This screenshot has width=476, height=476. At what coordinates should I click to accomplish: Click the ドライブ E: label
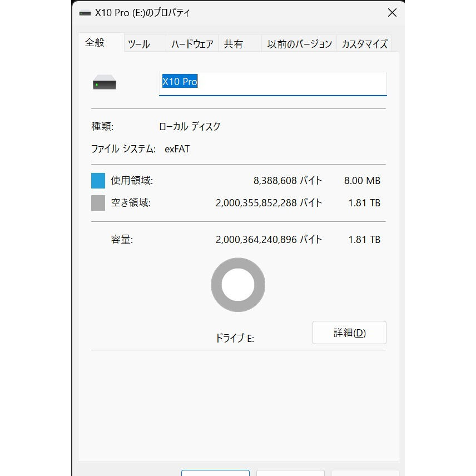pyautogui.click(x=235, y=338)
